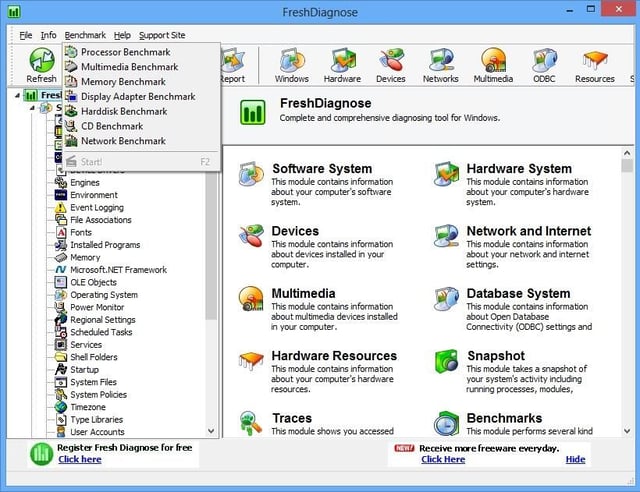Click the Hardware System module icon
The height and width of the screenshot is (492, 640).
446,174
